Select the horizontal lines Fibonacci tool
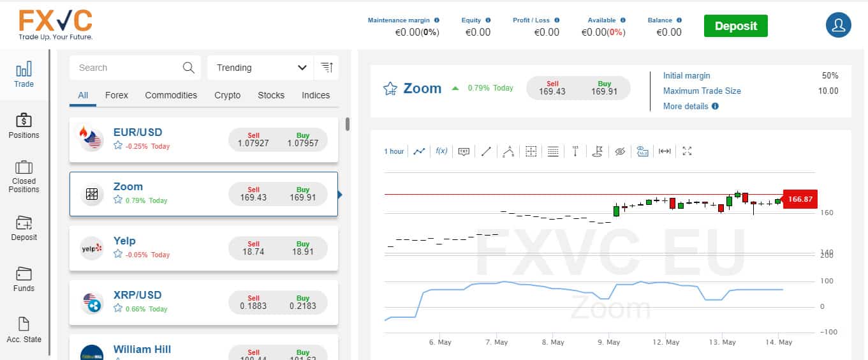This screenshot has height=360, width=868. [553, 151]
